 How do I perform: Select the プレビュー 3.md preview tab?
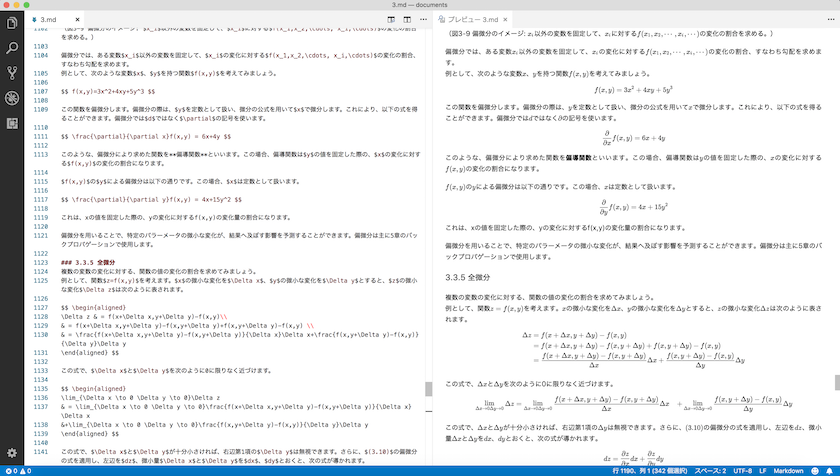pyautogui.click(x=472, y=19)
